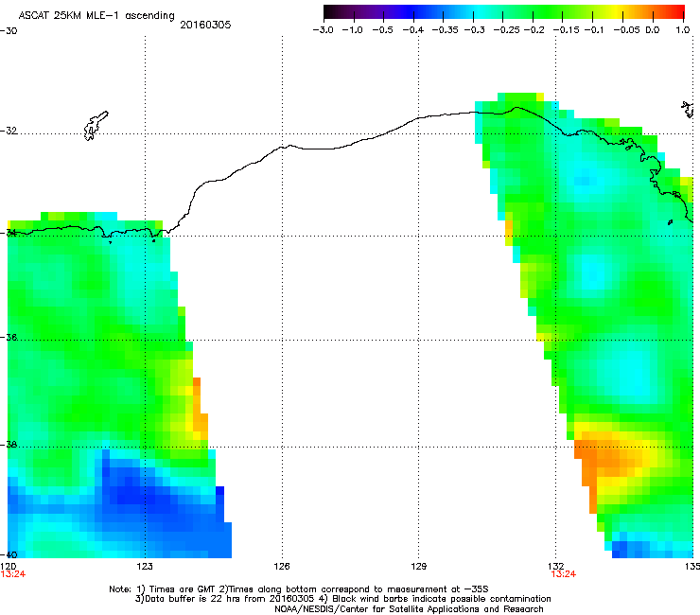Click longitude label 123

point(145,567)
